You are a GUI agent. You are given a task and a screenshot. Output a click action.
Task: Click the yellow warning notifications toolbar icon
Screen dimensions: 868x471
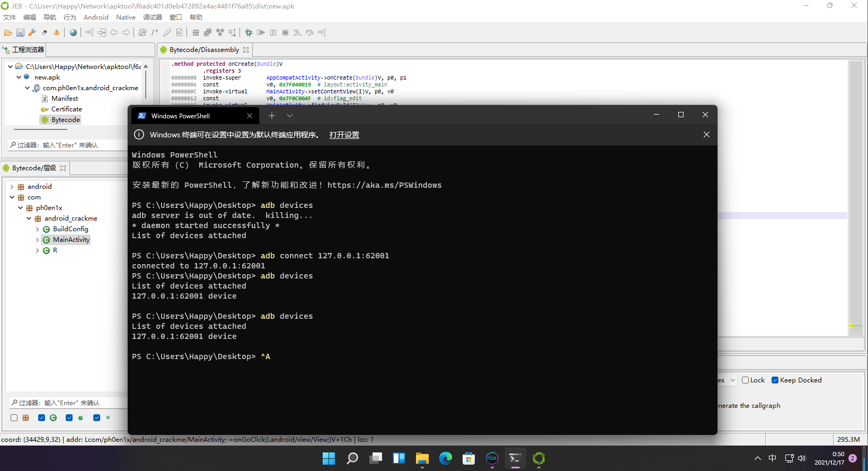point(57,33)
